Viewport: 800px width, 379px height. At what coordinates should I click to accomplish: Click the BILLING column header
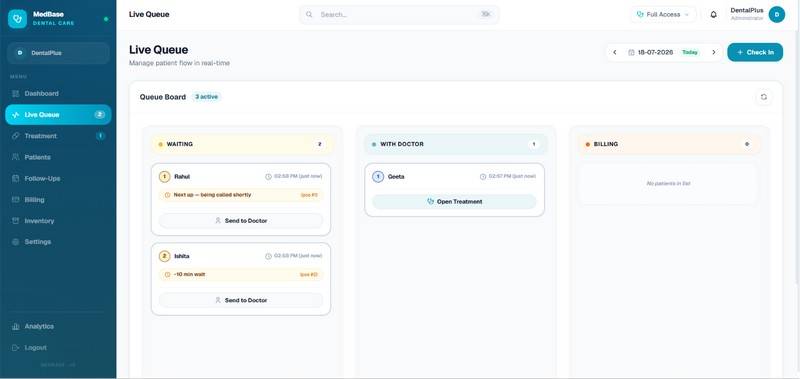tap(669, 144)
